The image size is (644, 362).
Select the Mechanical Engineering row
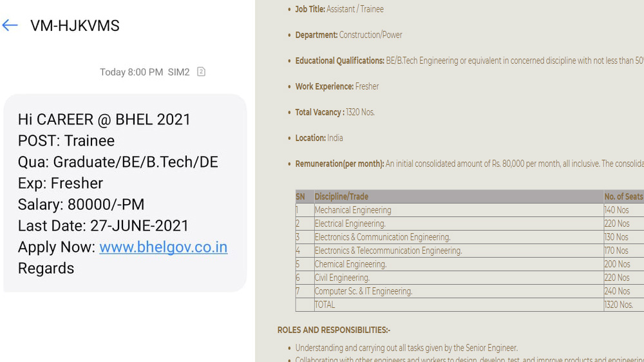click(x=353, y=210)
